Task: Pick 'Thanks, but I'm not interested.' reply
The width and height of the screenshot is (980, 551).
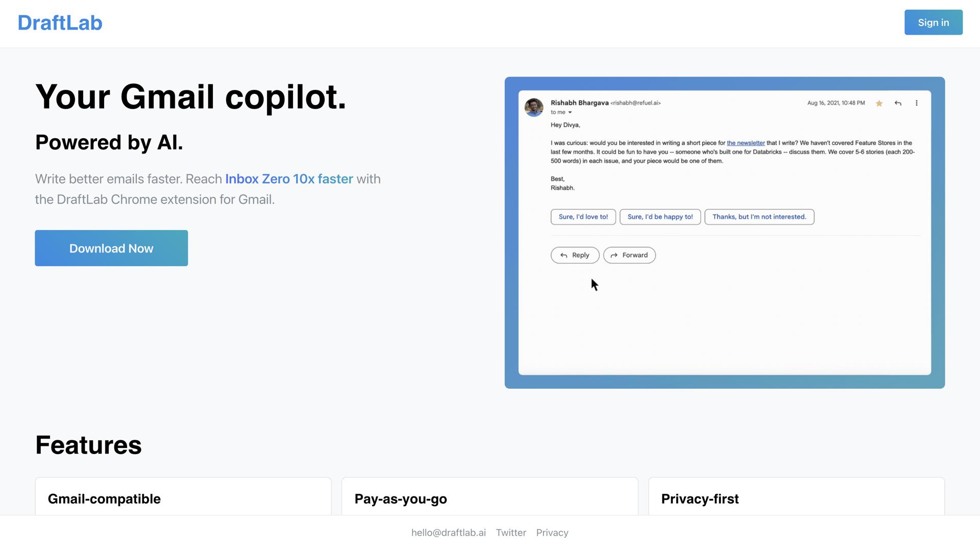Action: 759,217
